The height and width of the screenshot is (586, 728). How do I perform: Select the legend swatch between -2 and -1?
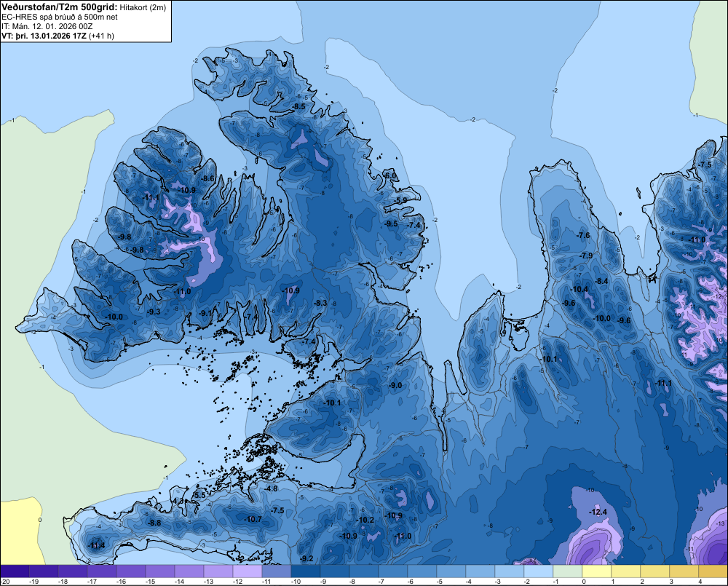point(538,571)
